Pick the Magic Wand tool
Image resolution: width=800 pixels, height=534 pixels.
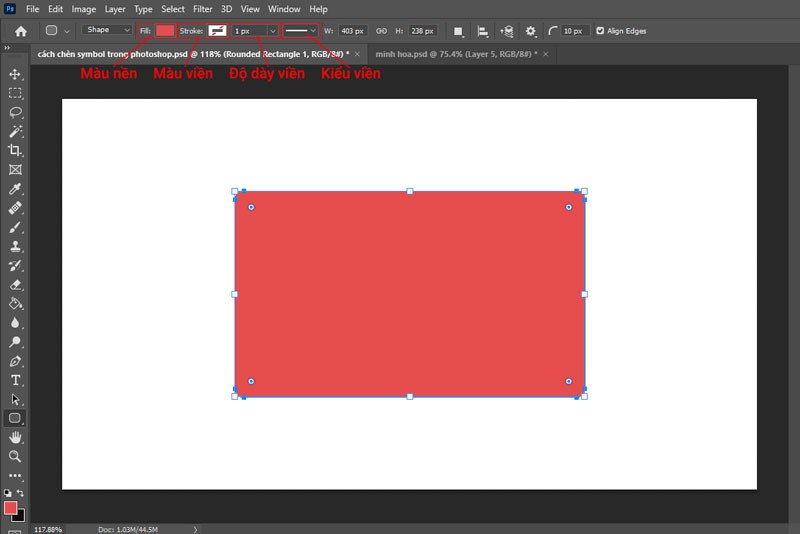coord(15,131)
